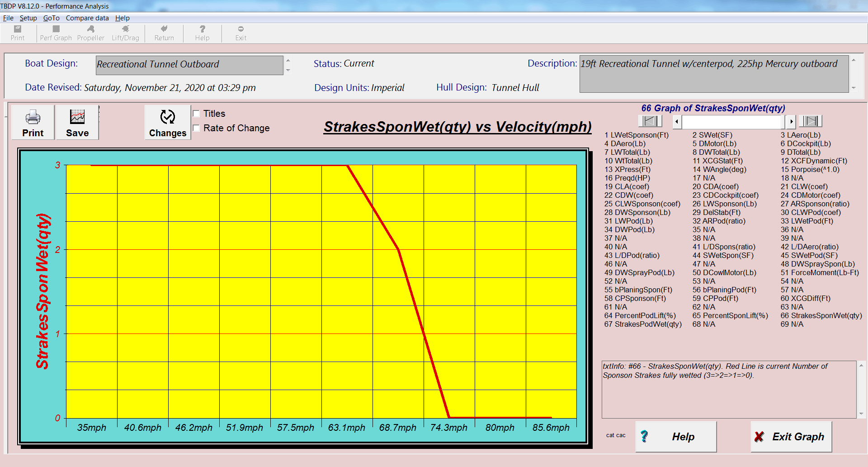
Task: Open the Compare data menu
Action: click(87, 18)
